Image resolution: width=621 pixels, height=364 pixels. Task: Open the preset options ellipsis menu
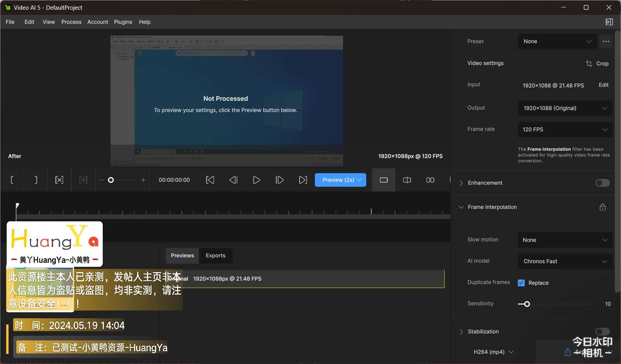coord(606,41)
